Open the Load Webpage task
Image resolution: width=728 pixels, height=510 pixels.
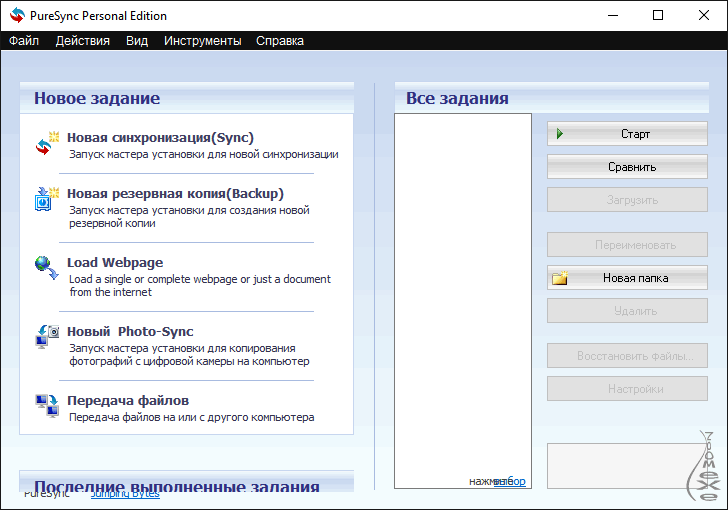(115, 262)
